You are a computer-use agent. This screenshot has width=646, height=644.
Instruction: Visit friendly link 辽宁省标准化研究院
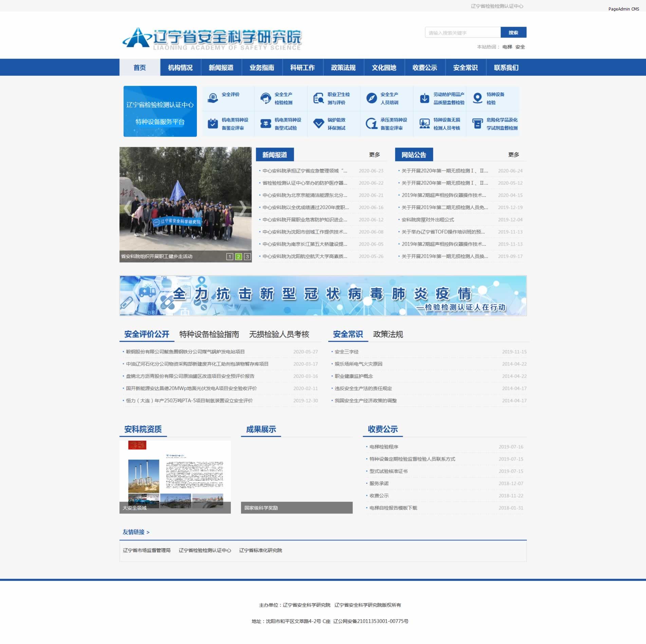pos(261,550)
